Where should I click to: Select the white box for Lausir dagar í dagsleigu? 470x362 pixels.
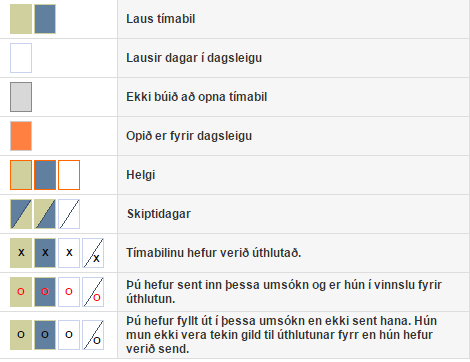[x=21, y=58]
